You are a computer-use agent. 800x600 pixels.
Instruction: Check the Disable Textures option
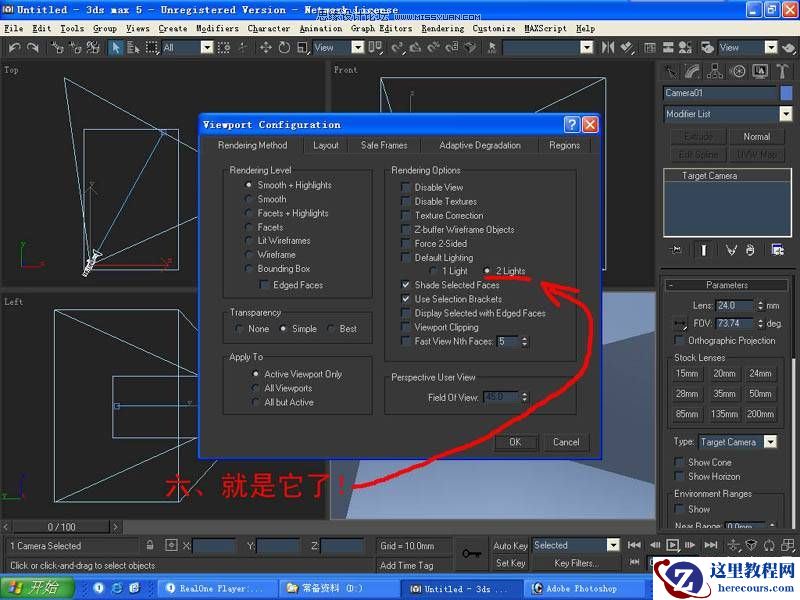(x=406, y=202)
